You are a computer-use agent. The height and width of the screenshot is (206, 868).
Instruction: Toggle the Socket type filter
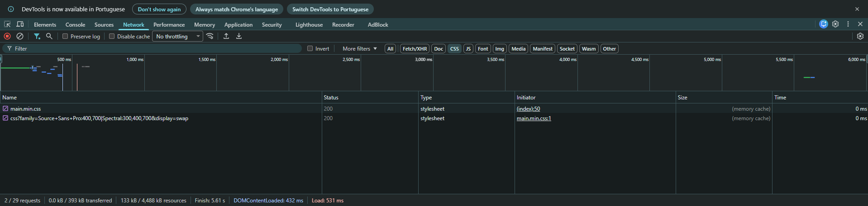pos(567,49)
